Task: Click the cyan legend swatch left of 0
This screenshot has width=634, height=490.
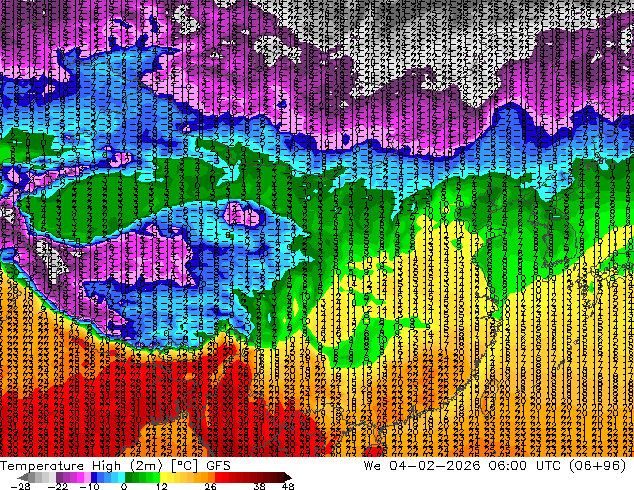Action: tap(121, 477)
